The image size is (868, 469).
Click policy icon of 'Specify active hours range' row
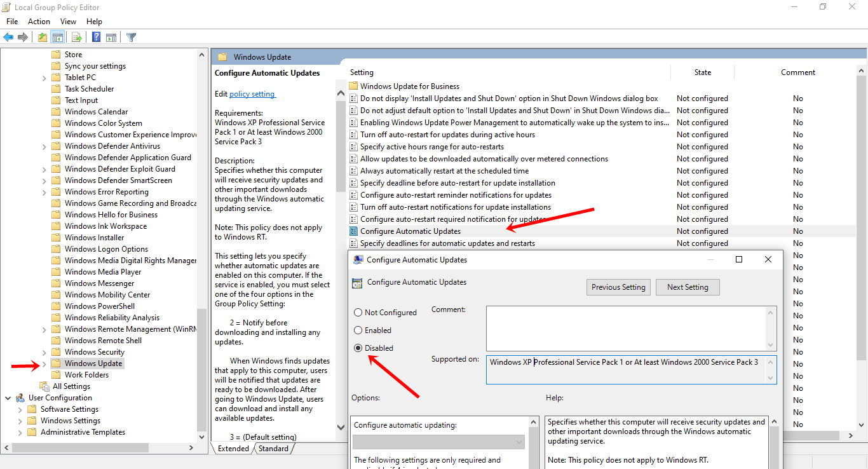tap(354, 147)
